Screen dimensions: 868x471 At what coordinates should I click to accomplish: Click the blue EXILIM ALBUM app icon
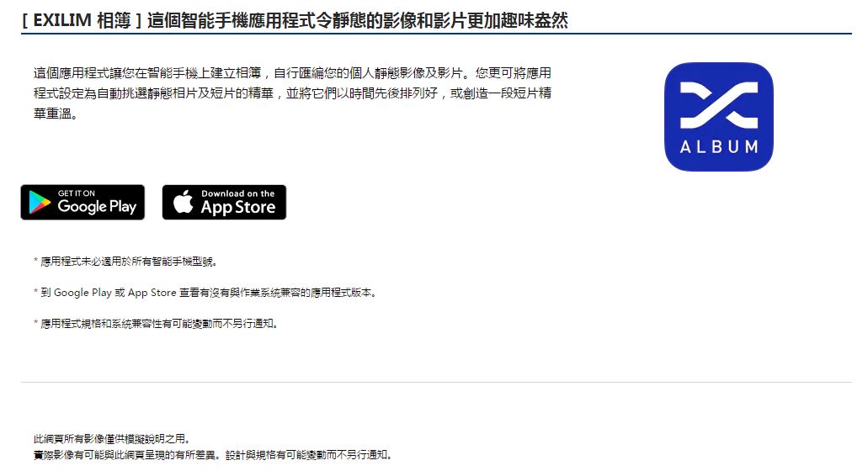tap(718, 117)
